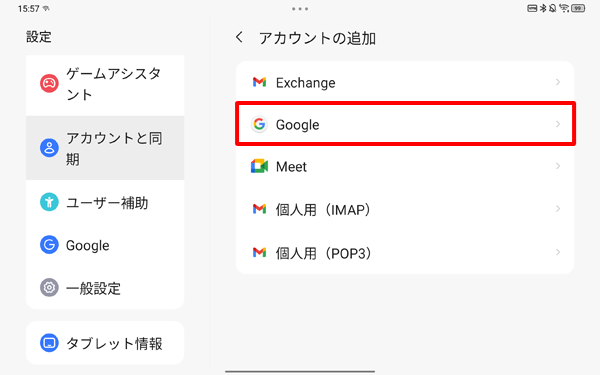Open 一般設定 in the sidebar
Screen dimensions: 600x375
point(105,288)
